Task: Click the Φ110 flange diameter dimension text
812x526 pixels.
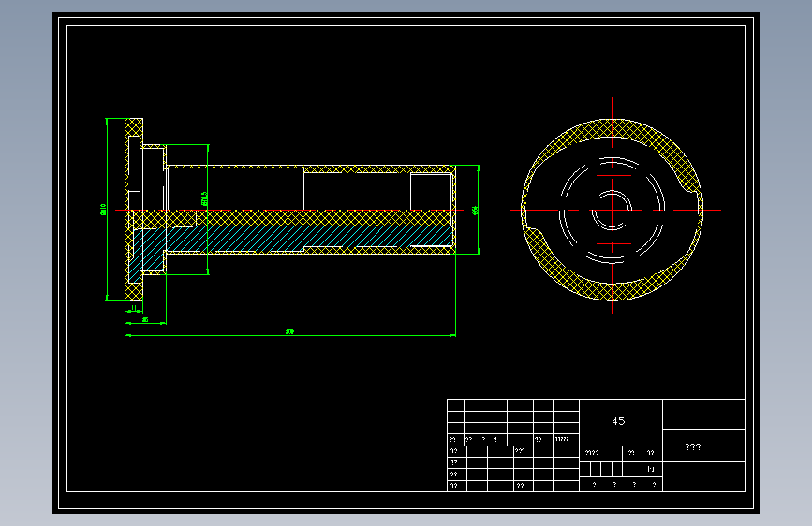Action: [102, 210]
